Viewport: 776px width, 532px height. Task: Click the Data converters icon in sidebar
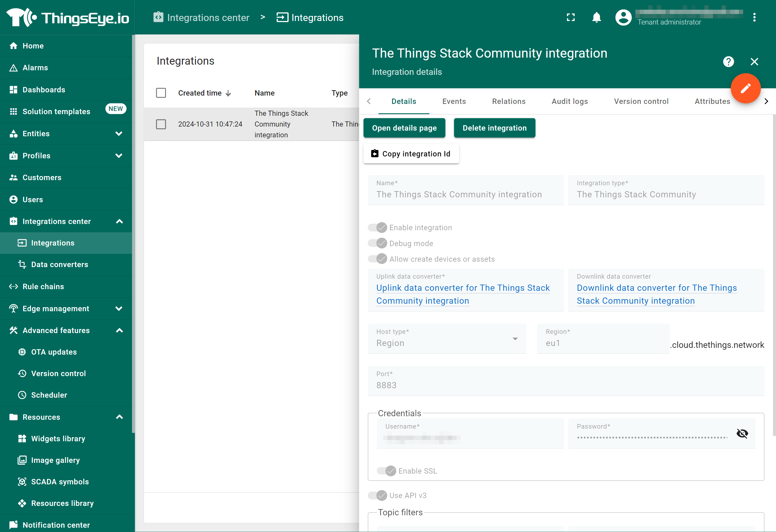pyautogui.click(x=22, y=264)
